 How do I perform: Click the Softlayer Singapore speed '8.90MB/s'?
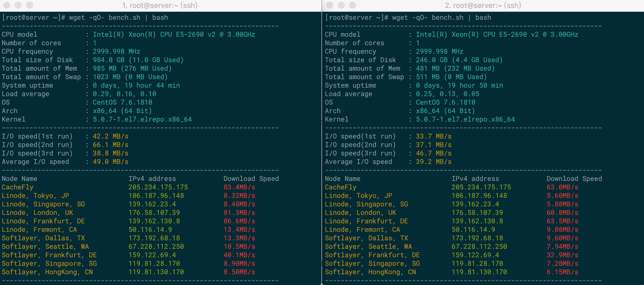[x=239, y=264]
